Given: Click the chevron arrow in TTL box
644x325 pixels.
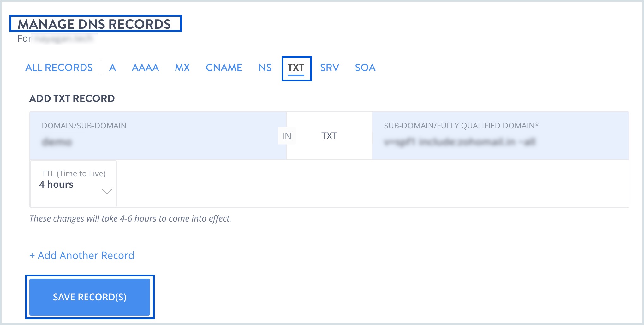Looking at the screenshot, I should pos(107,192).
